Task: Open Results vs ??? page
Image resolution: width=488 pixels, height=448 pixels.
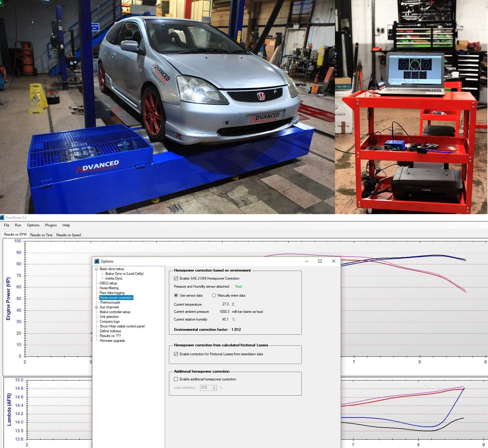Action: (110, 336)
